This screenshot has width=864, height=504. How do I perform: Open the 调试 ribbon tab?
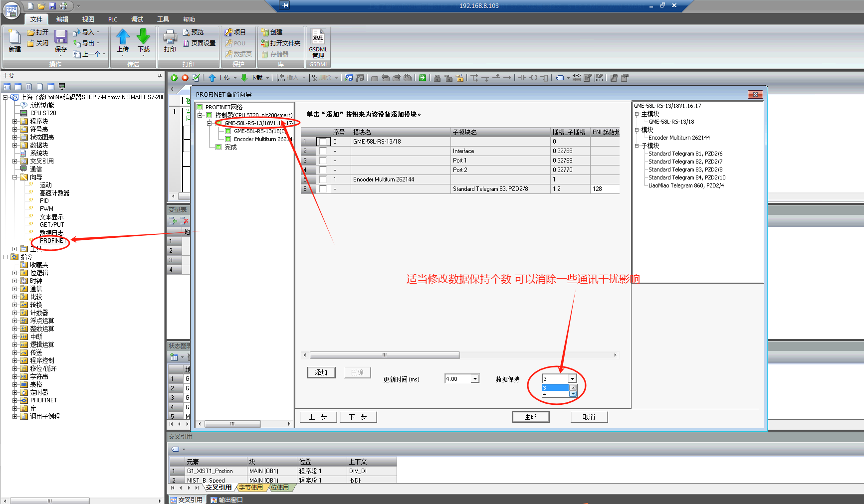pos(137,19)
